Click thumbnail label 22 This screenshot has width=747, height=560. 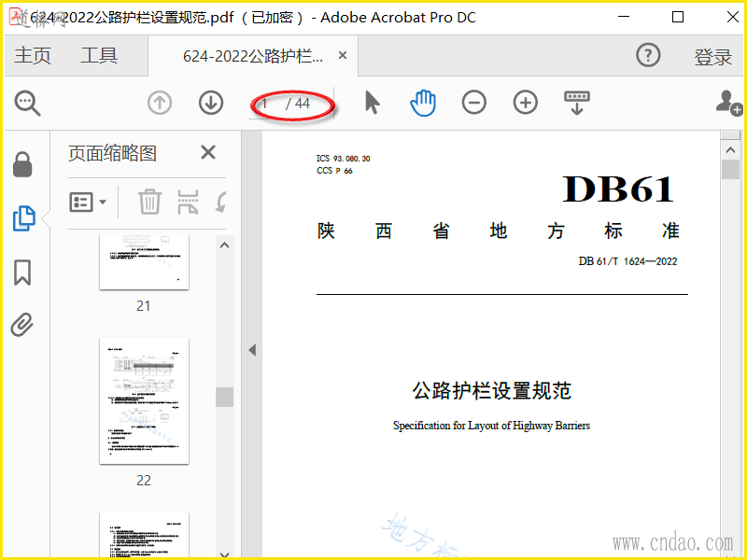click(144, 480)
